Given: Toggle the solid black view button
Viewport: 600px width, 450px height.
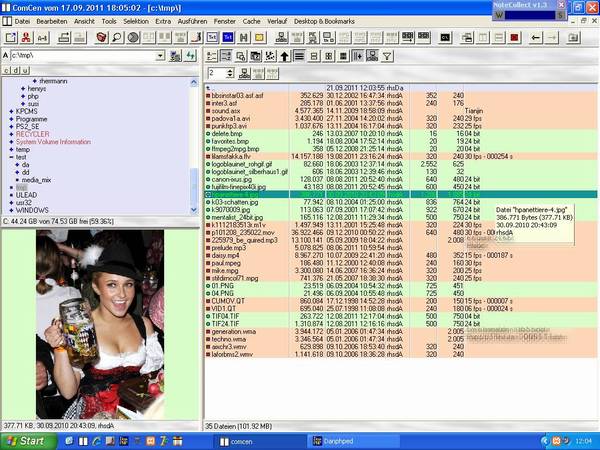Looking at the screenshot, I should pos(343,57).
